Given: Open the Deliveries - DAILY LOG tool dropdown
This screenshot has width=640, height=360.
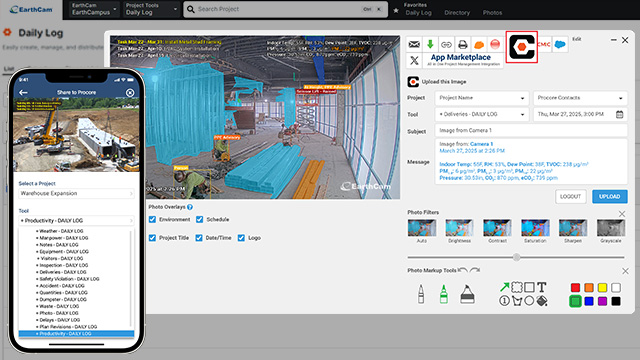Looking at the screenshot, I should (482, 114).
